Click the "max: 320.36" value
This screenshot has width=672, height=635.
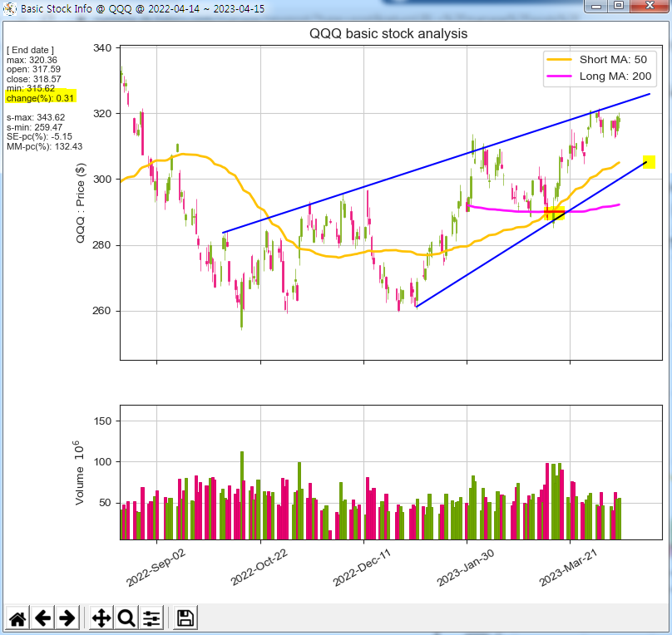click(32, 60)
